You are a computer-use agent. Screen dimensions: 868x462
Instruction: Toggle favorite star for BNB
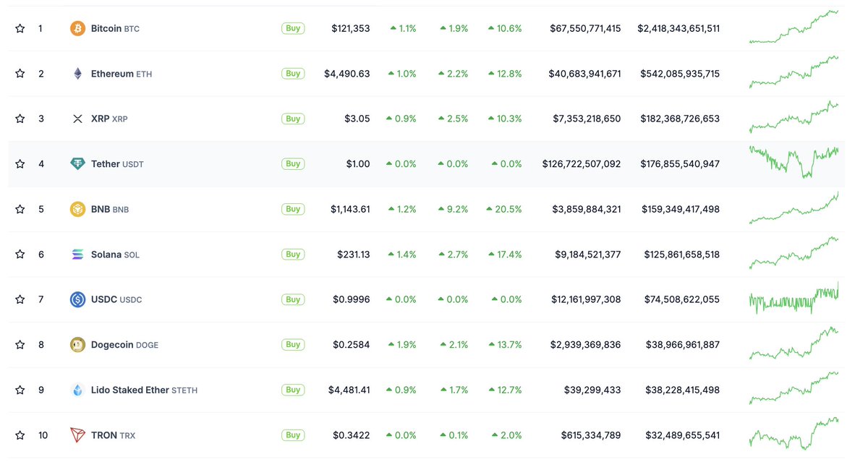[x=20, y=209]
